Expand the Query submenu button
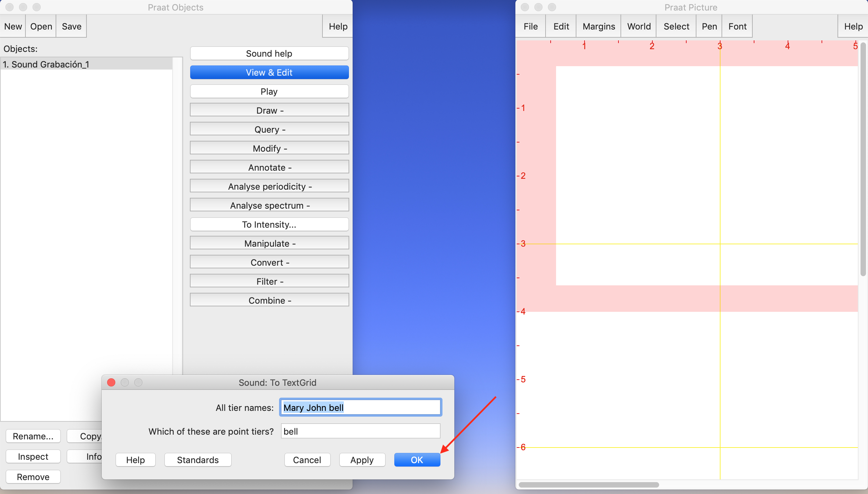 point(269,129)
